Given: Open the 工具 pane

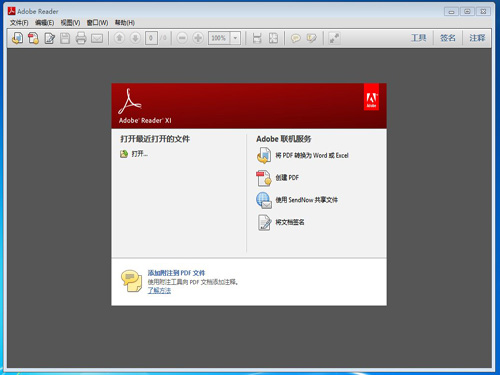Looking at the screenshot, I should tap(418, 38).
